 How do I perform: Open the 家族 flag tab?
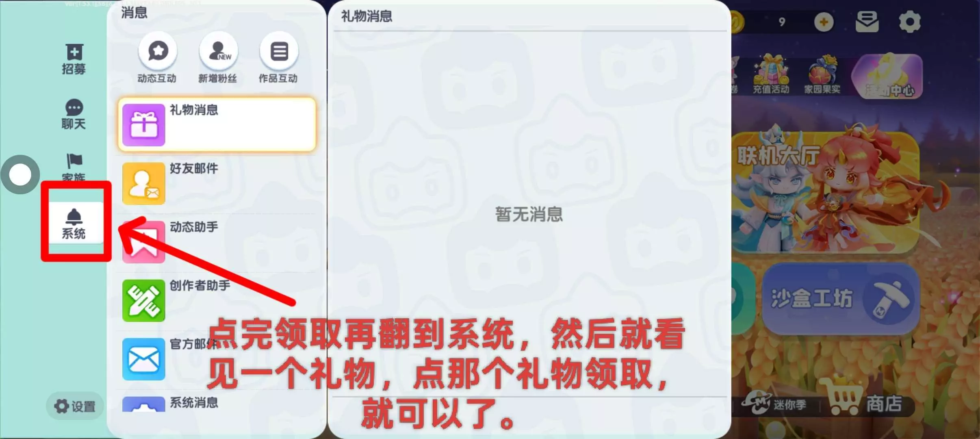point(74,167)
